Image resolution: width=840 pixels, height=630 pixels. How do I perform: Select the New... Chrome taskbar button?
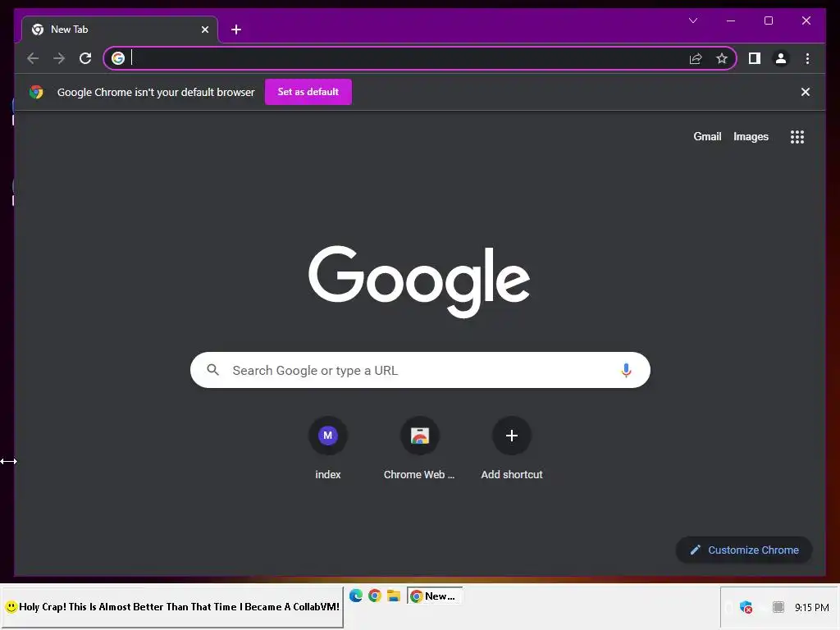click(435, 596)
